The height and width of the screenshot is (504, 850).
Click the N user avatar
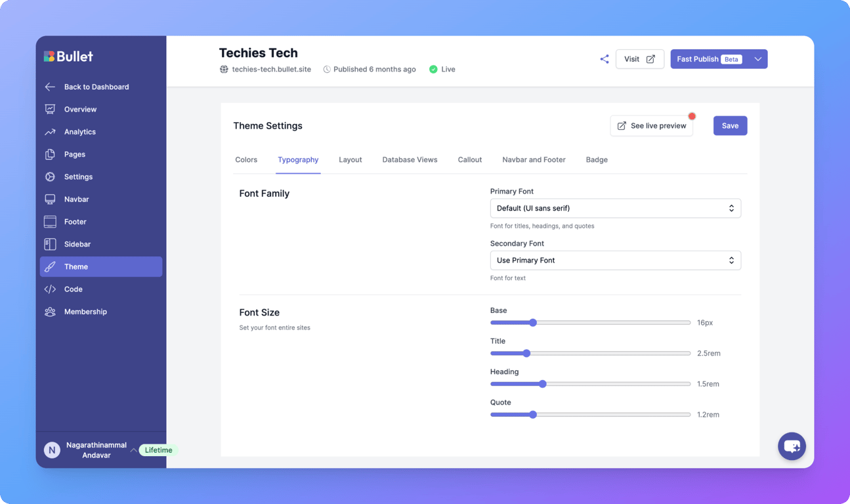click(x=52, y=450)
